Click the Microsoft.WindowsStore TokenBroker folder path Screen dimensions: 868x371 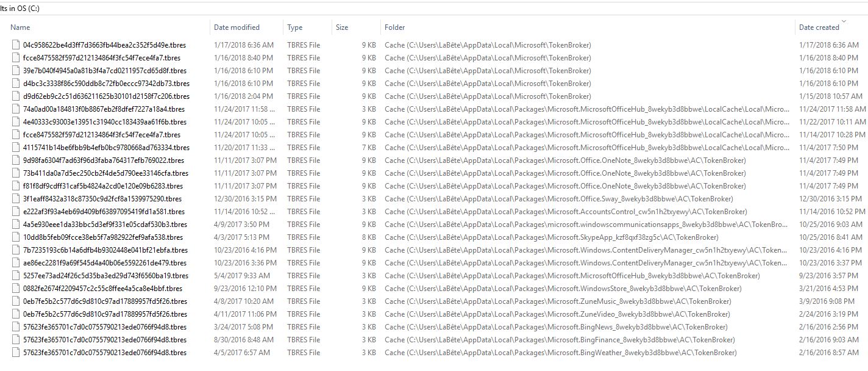click(x=563, y=289)
